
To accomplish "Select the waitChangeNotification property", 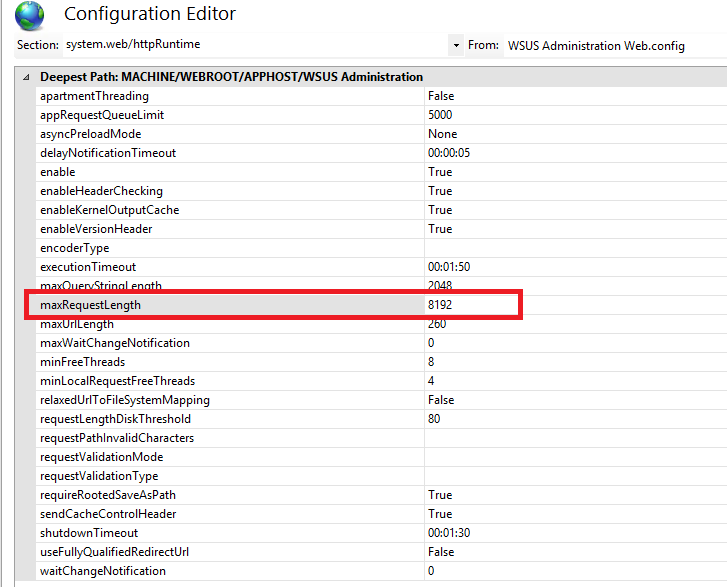I will (x=102, y=571).
